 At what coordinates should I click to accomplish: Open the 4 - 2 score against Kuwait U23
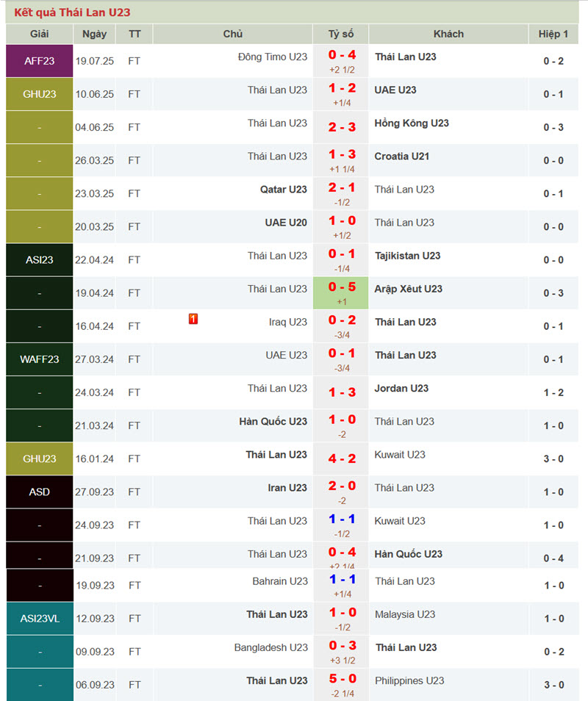click(342, 459)
